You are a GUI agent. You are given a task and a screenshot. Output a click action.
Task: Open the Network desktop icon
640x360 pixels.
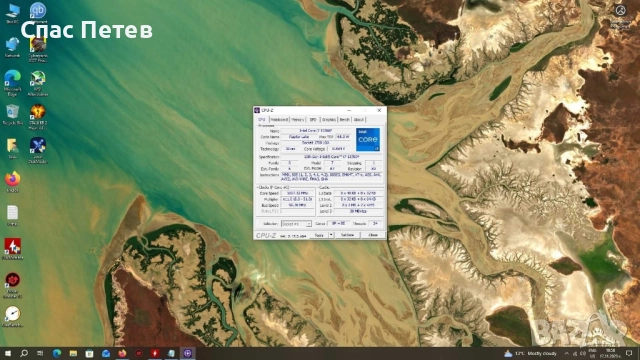click(12, 47)
